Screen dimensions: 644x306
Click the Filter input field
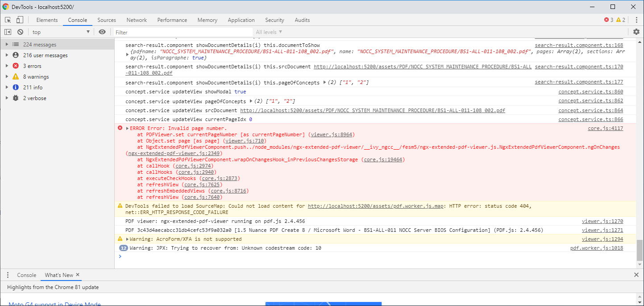[x=183, y=32]
